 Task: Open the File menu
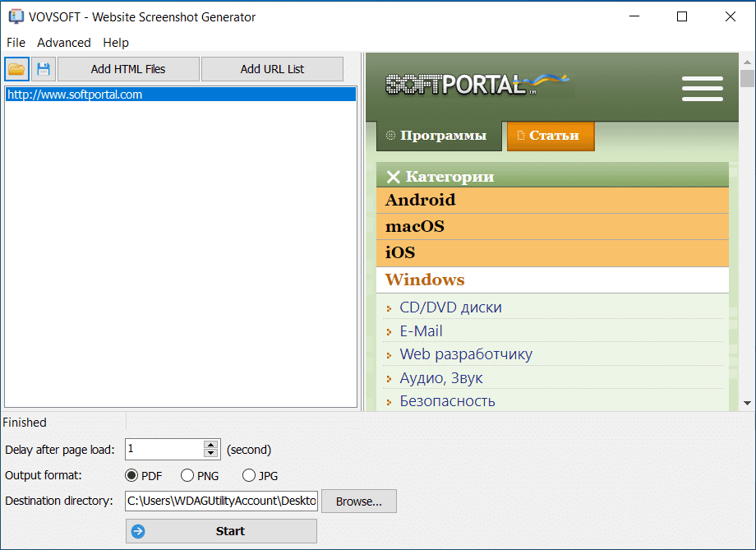click(x=16, y=43)
